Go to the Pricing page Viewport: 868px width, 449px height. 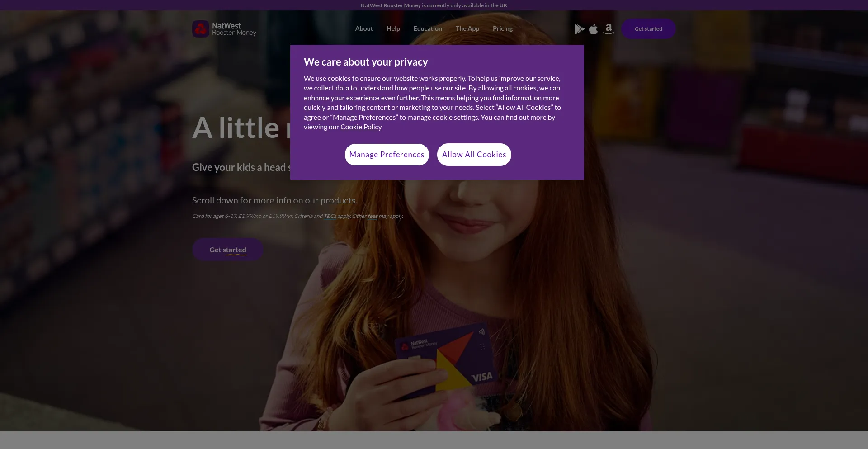(503, 28)
